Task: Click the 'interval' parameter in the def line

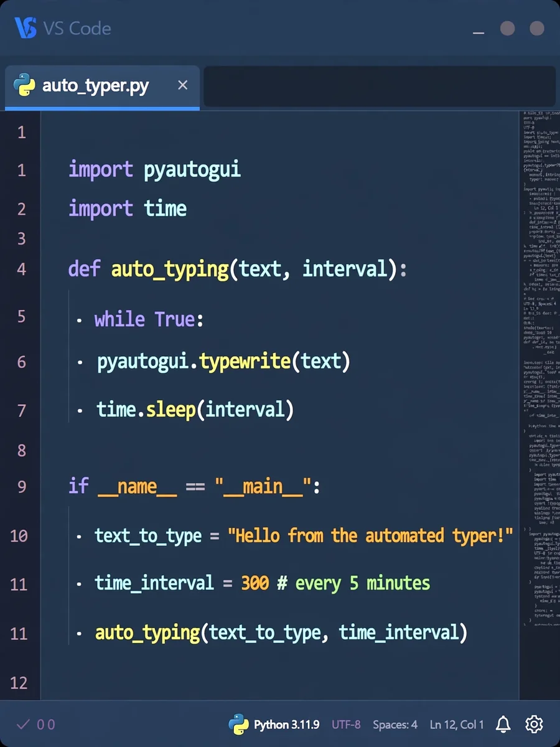Action: (345, 269)
